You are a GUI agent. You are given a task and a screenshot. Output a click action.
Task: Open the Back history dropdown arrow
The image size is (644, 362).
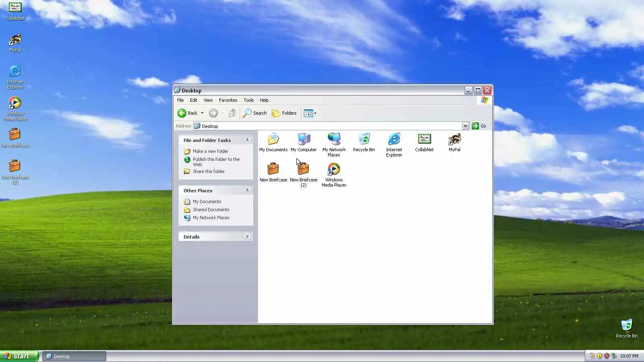(202, 113)
